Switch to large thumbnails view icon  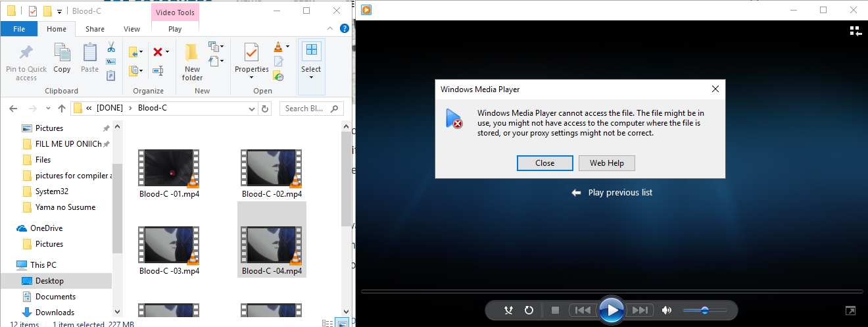pyautogui.click(x=342, y=322)
